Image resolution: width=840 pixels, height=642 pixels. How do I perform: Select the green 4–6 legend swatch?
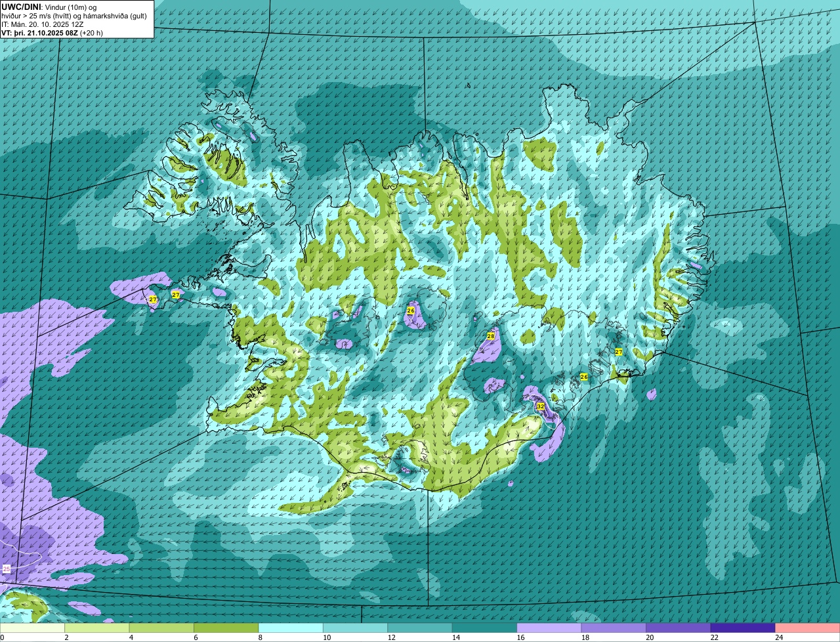[162, 628]
